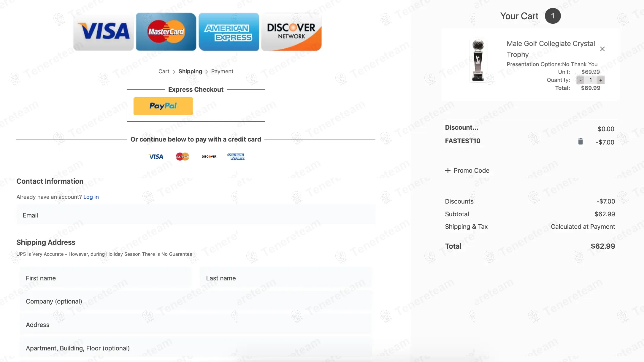644x362 pixels.
Task: Select the First name field
Action: pos(105,278)
